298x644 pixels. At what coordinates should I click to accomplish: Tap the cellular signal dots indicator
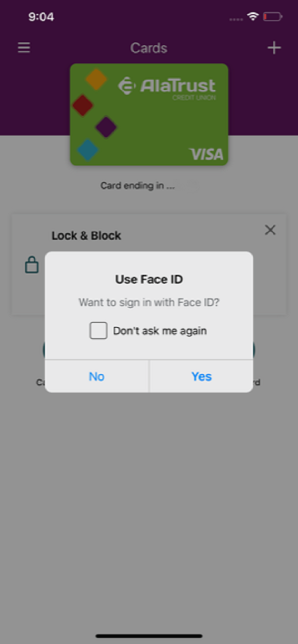236,19
